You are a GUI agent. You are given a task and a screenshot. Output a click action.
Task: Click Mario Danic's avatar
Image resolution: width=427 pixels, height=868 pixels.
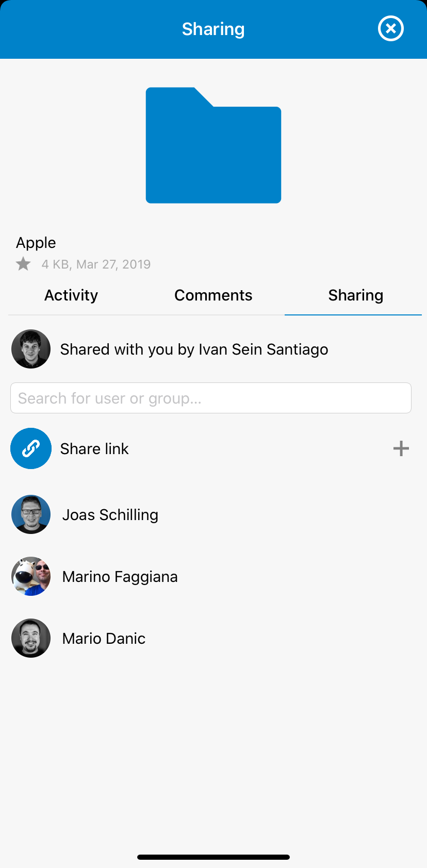pos(31,638)
